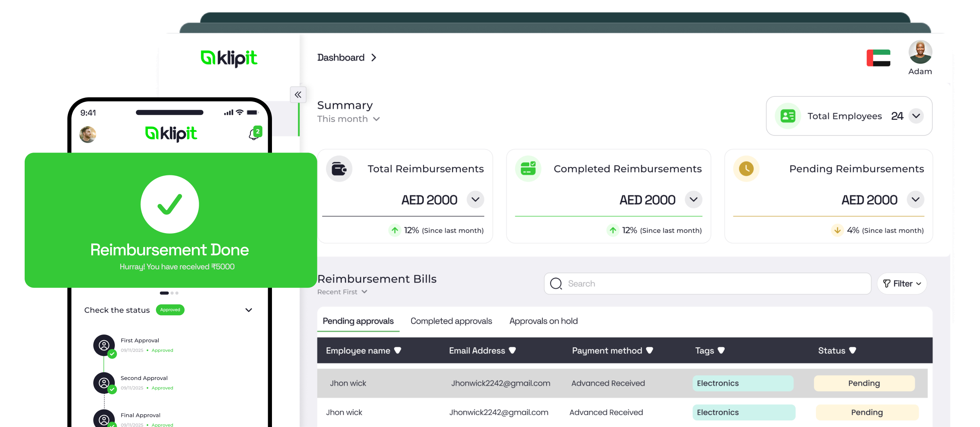Viewport: 980px width, 427px height.
Task: Open Adam's profile avatar
Action: 920,52
